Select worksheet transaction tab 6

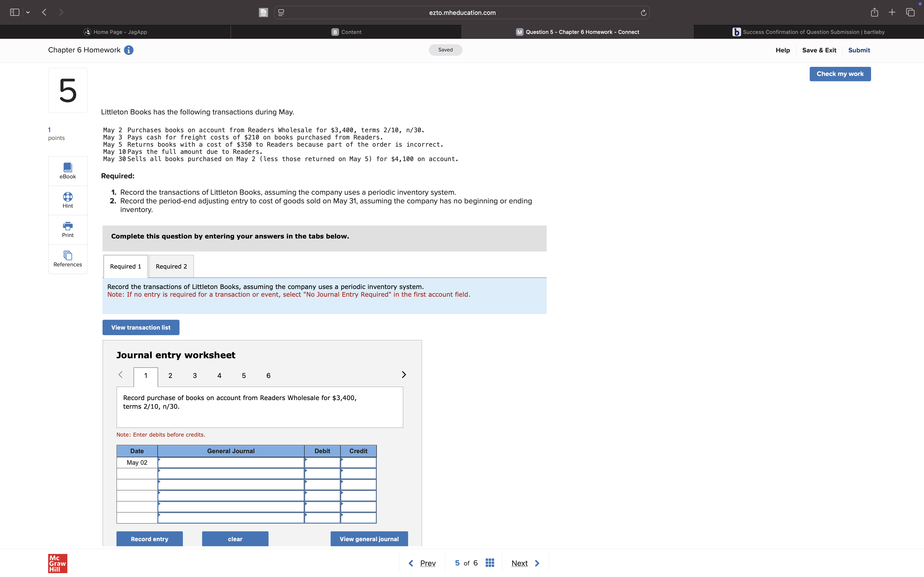268,376
